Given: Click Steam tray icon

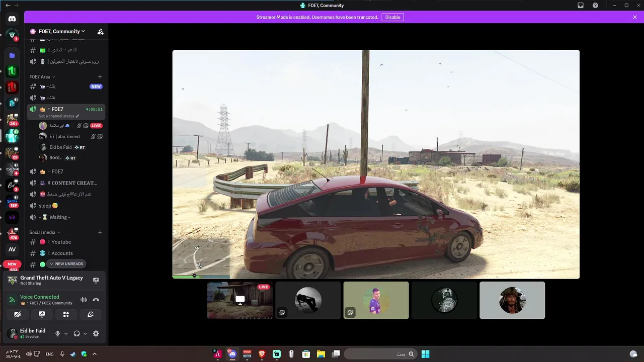Looking at the screenshot, I should coord(73,354).
